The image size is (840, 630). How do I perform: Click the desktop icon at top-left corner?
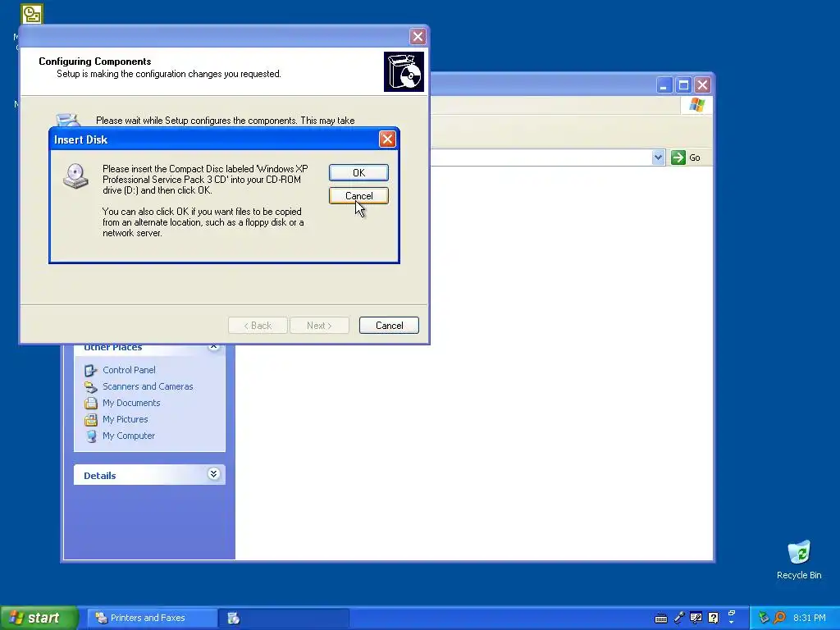32,14
